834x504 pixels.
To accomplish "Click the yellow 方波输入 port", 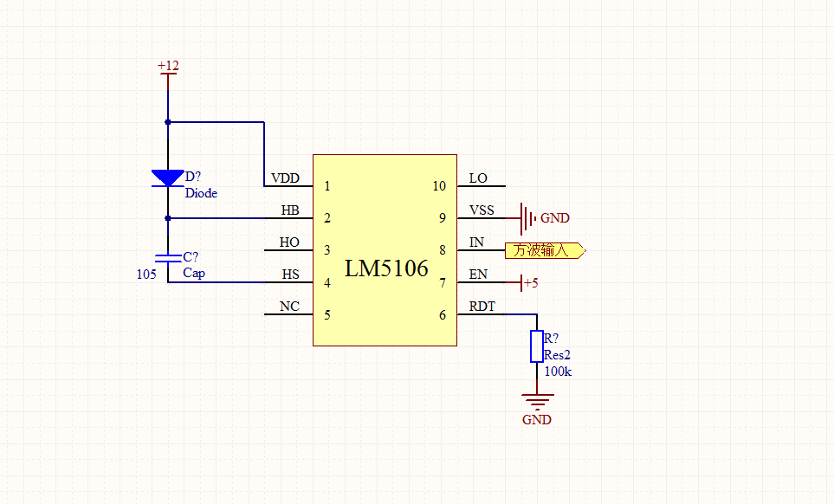I will point(546,250).
